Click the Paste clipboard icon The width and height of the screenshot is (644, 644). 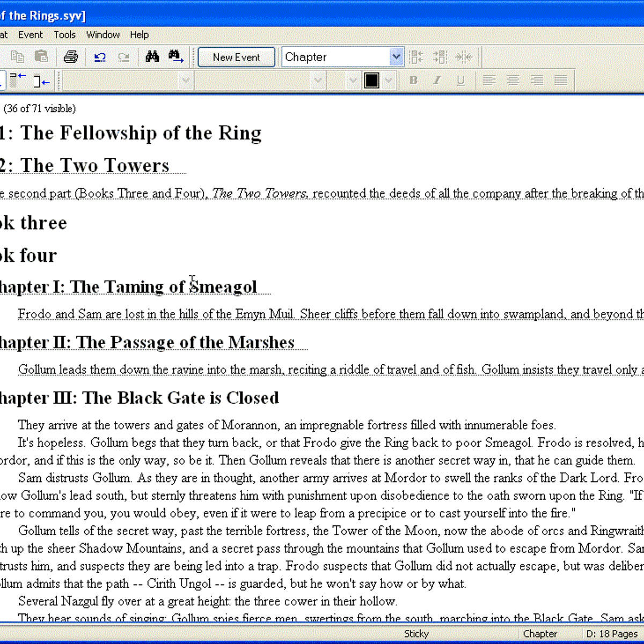tap(41, 56)
